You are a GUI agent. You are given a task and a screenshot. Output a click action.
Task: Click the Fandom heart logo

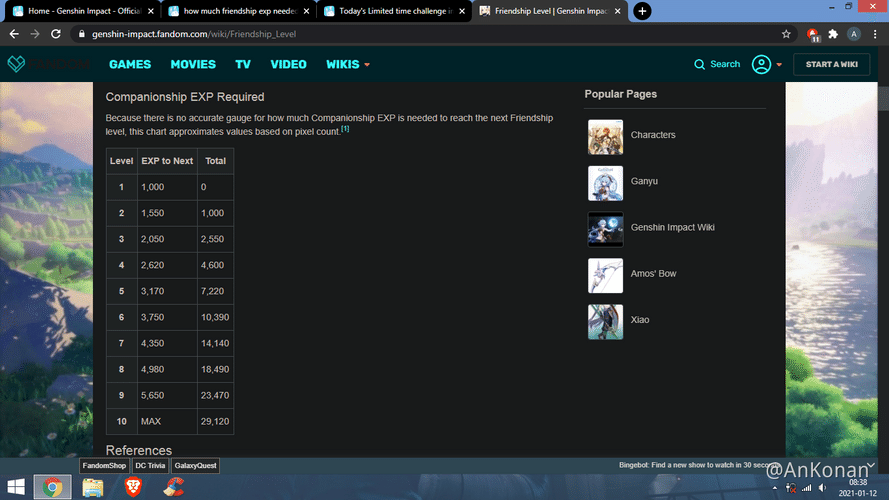[x=16, y=64]
